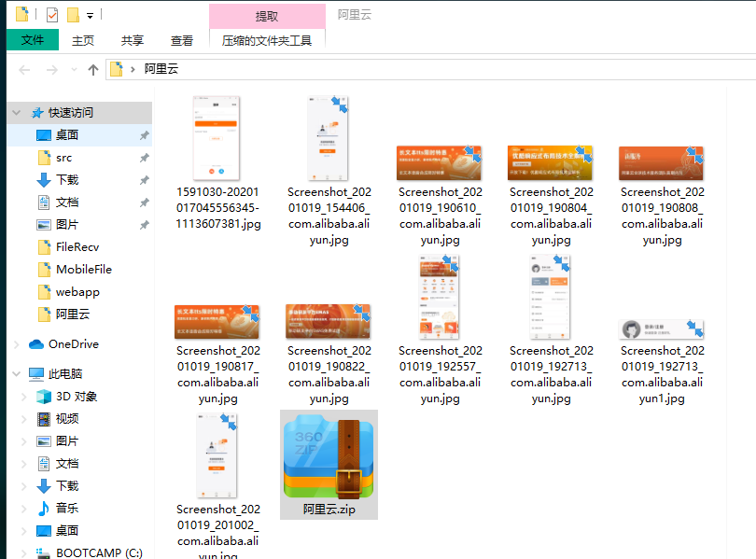This screenshot has height=559, width=756.
Task: Select the 音乐 note icon
Action: [44, 509]
